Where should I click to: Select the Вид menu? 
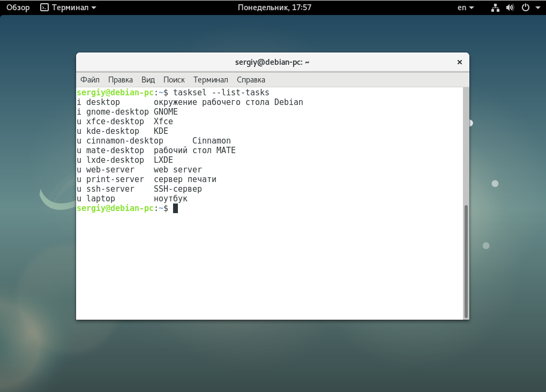148,79
